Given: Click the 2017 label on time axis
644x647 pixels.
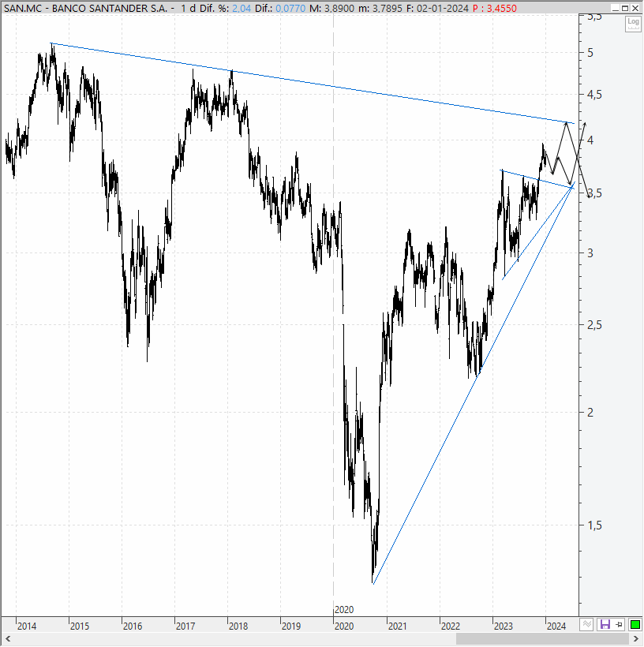Looking at the screenshot, I should pyautogui.click(x=185, y=626).
